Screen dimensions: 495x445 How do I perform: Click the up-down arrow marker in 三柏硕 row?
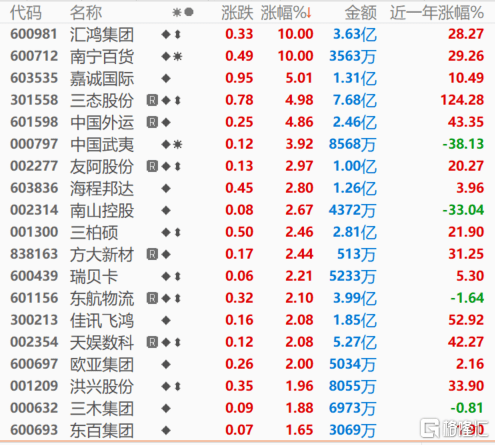178,232
